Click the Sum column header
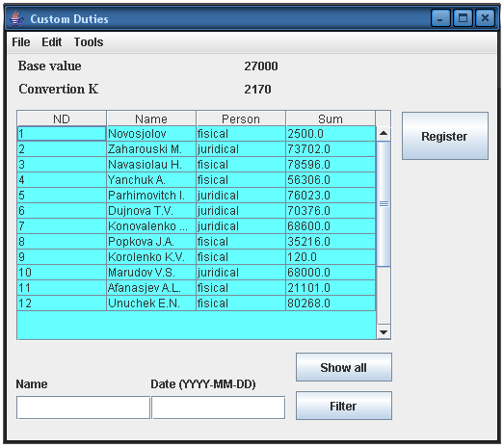Screen dimensions: 504x448 pos(331,119)
